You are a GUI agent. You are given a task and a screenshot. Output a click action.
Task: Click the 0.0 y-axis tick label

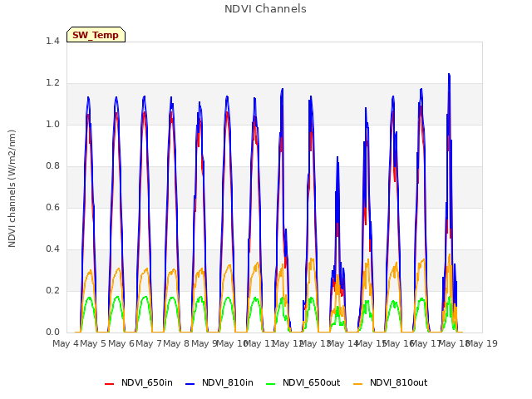click(x=52, y=332)
